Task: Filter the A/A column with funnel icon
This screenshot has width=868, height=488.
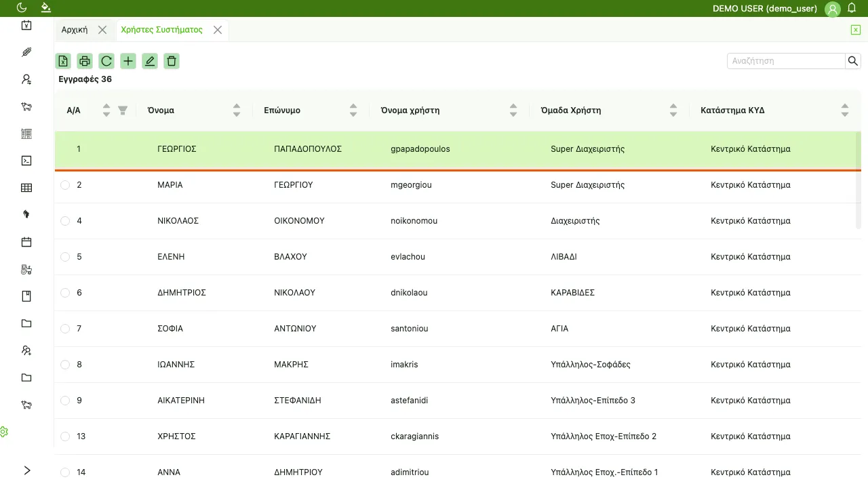Action: click(x=123, y=110)
